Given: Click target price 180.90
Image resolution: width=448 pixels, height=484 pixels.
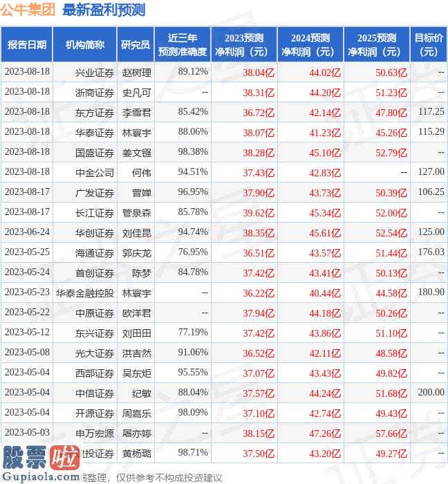Looking at the screenshot, I should tap(431, 292).
